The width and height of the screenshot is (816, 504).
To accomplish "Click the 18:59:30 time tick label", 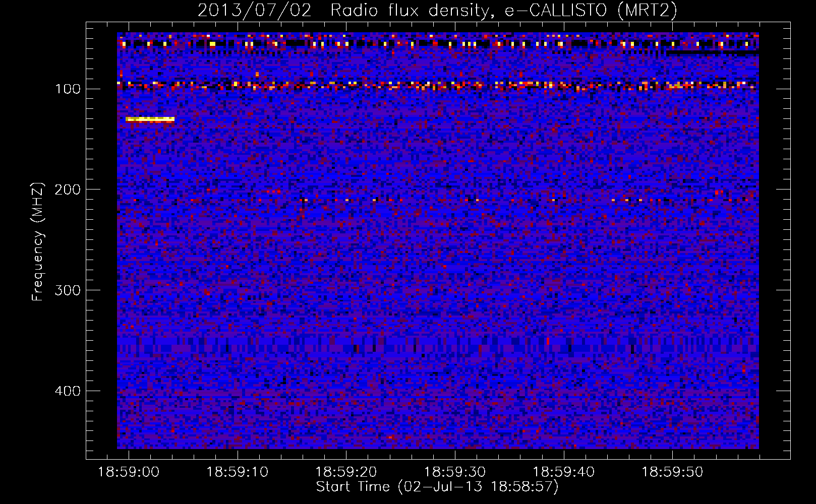I will (x=455, y=472).
